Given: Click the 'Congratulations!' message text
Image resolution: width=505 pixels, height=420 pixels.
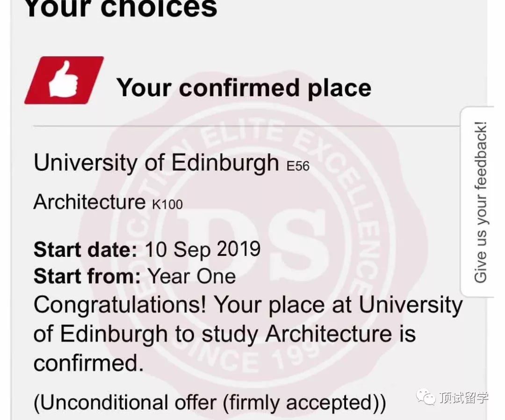Looking at the screenshot, I should (120, 306).
